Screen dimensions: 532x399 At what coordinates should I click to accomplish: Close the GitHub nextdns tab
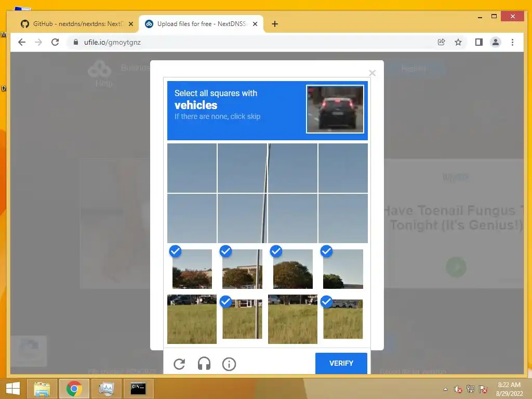[x=131, y=24]
